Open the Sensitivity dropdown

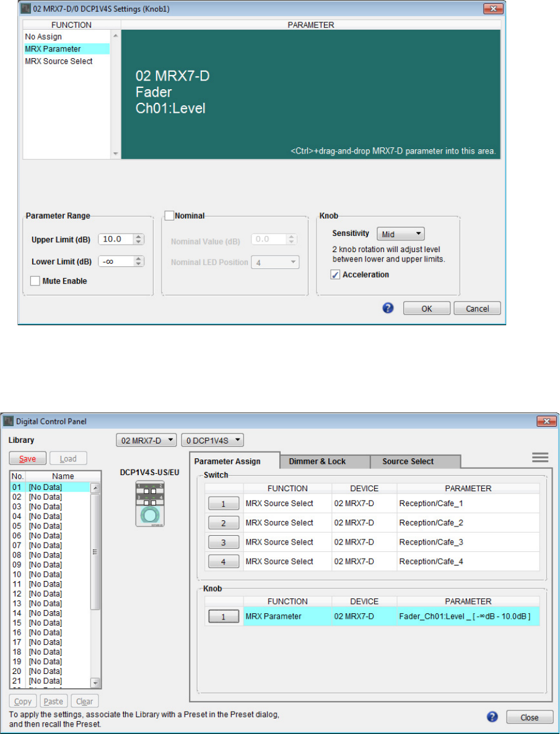(x=400, y=234)
